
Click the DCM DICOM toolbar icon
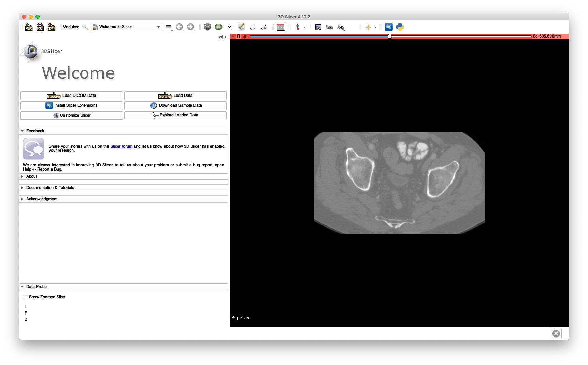(x=40, y=27)
